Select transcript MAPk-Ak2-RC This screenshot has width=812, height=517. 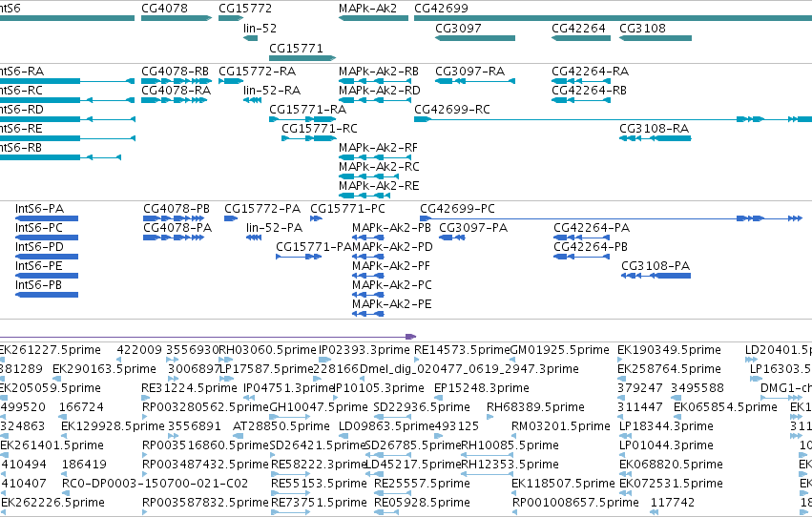pyautogui.click(x=379, y=167)
